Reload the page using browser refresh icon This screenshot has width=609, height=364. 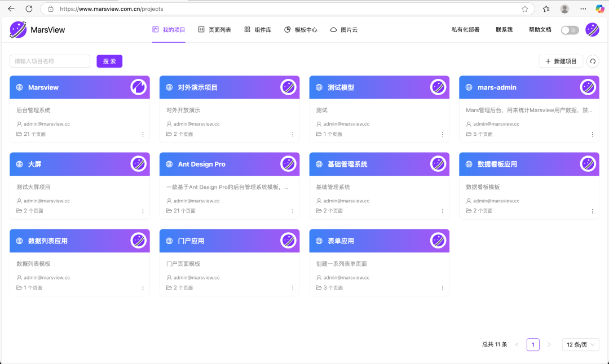pyautogui.click(x=29, y=9)
